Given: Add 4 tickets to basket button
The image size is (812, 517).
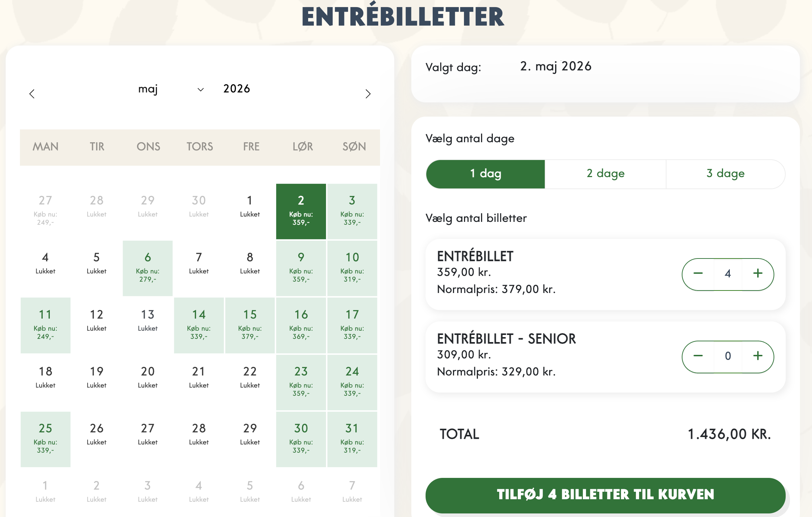Looking at the screenshot, I should coord(605,495).
